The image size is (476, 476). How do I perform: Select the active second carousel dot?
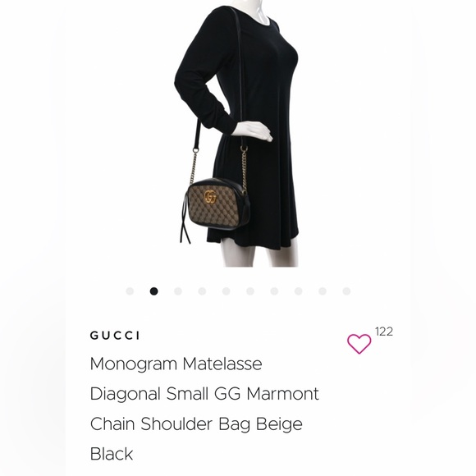(154, 291)
